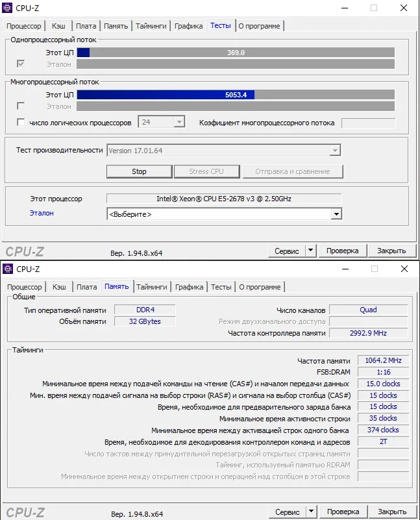Click the FSB:DRAM 1:16 ratio value
Viewport: 420px width, 520px height.
tap(383, 372)
